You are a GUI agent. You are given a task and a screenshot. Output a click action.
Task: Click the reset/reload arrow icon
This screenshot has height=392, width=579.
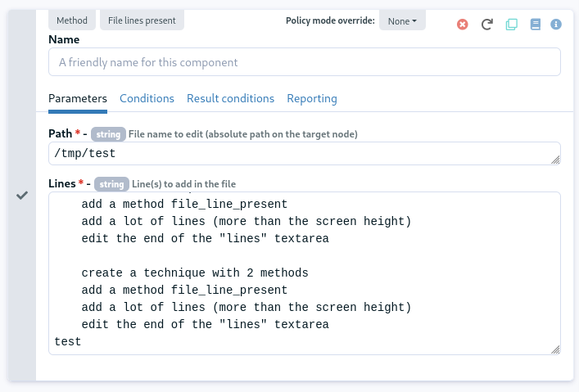pyautogui.click(x=487, y=25)
